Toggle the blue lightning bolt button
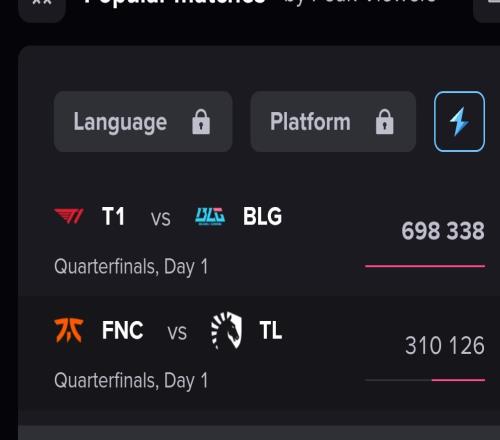The image size is (500, 440). 459,122
